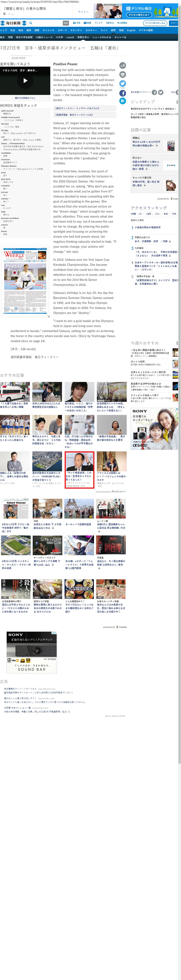This screenshot has height=980, width=181.
Task: Open ranking item 1 小泉進次郎氏が婚姻参拝
Action: (147, 227)
